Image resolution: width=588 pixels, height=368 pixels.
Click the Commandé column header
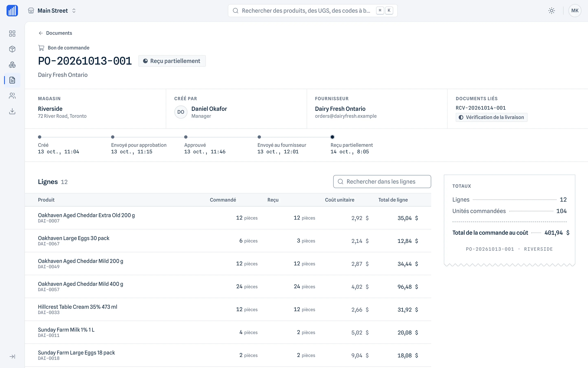[x=223, y=200]
